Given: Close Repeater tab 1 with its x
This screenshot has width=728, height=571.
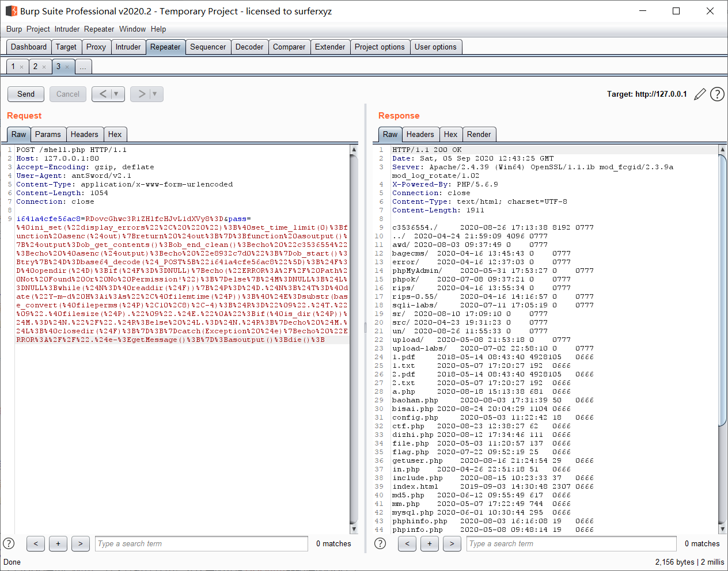Looking at the screenshot, I should coord(22,67).
